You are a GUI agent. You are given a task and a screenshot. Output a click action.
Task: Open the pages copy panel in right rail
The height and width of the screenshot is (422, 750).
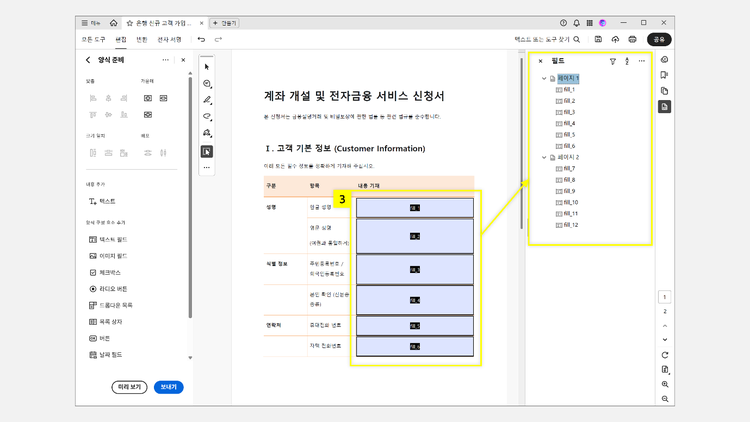coord(664,91)
